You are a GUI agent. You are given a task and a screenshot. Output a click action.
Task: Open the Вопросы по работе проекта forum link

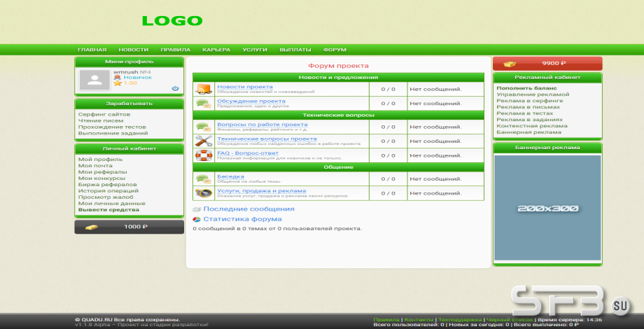(262, 124)
